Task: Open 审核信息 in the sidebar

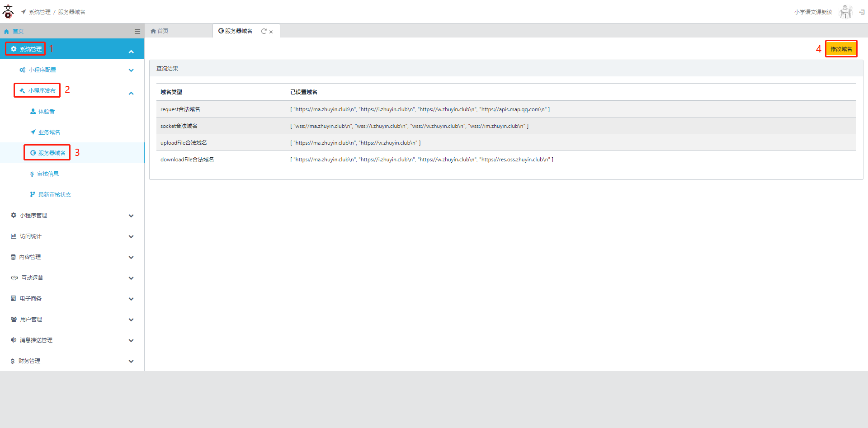Action: [47, 174]
